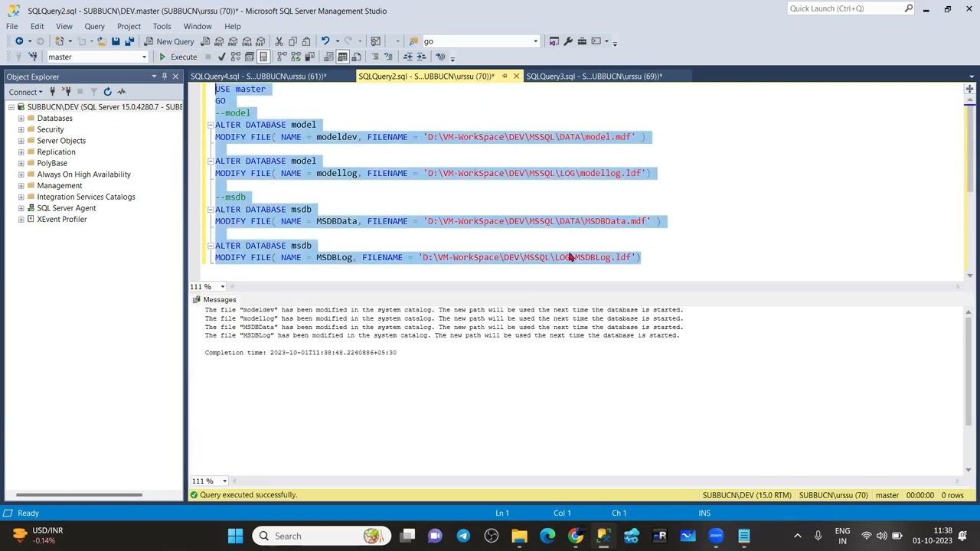Toggle Include Actual Execution Plan

[x=282, y=57]
